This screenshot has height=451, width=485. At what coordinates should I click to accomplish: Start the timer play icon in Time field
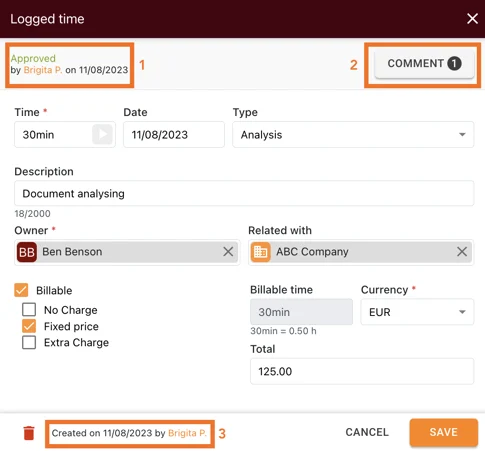point(102,134)
